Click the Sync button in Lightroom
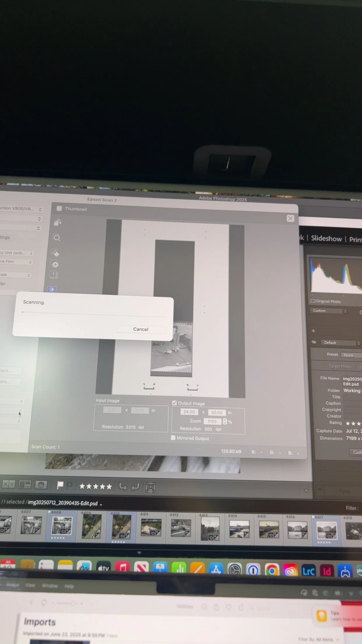This screenshot has width=362, height=644. pos(344,491)
